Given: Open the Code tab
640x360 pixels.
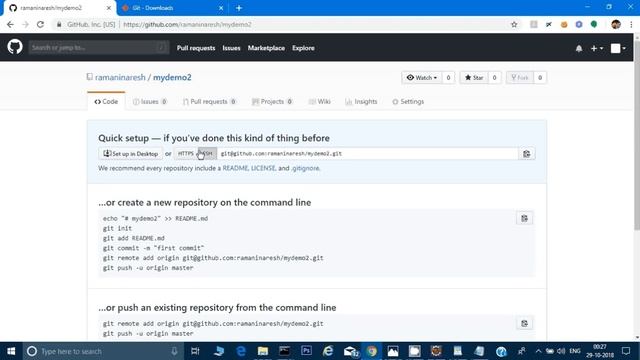Looking at the screenshot, I should point(106,102).
